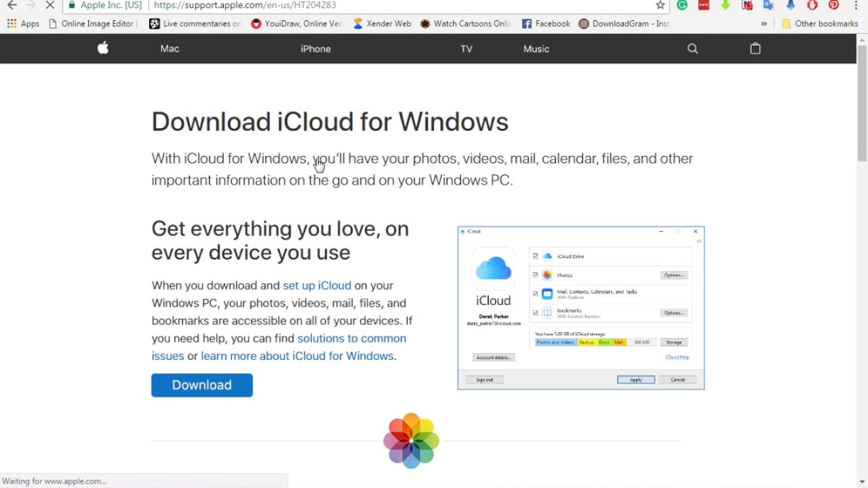Open the Apps shortcut in bookmarks bar
The height and width of the screenshot is (488, 868).
point(23,24)
